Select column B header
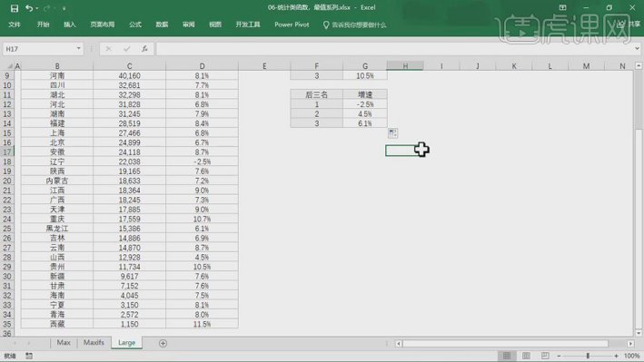644x362 pixels. click(x=57, y=66)
